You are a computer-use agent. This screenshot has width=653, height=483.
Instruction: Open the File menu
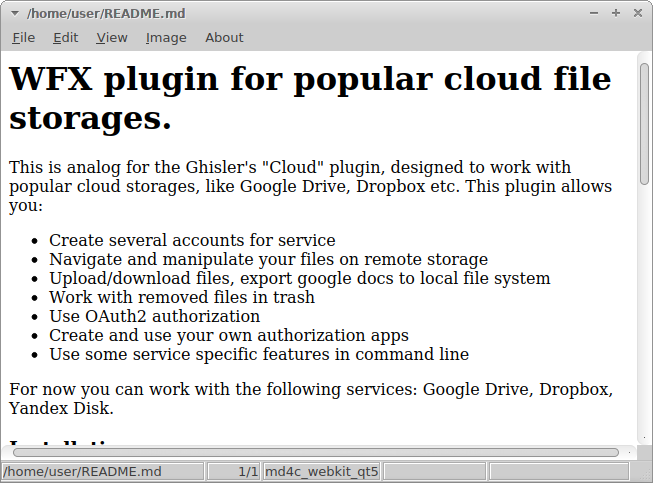coord(23,37)
